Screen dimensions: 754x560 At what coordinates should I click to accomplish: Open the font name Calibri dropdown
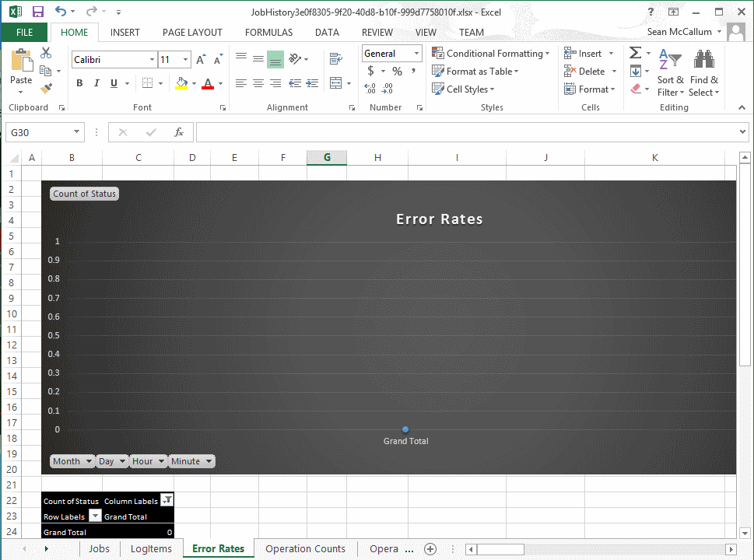click(152, 60)
